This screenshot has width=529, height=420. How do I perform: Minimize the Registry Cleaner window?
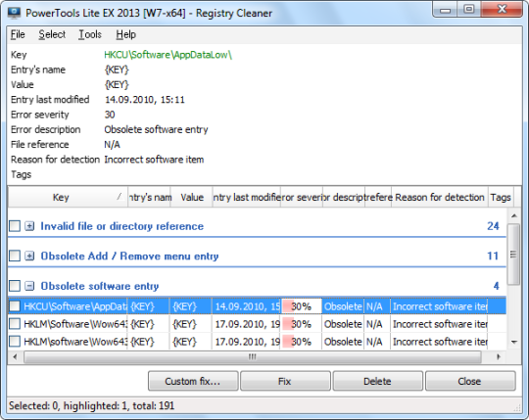click(445, 10)
